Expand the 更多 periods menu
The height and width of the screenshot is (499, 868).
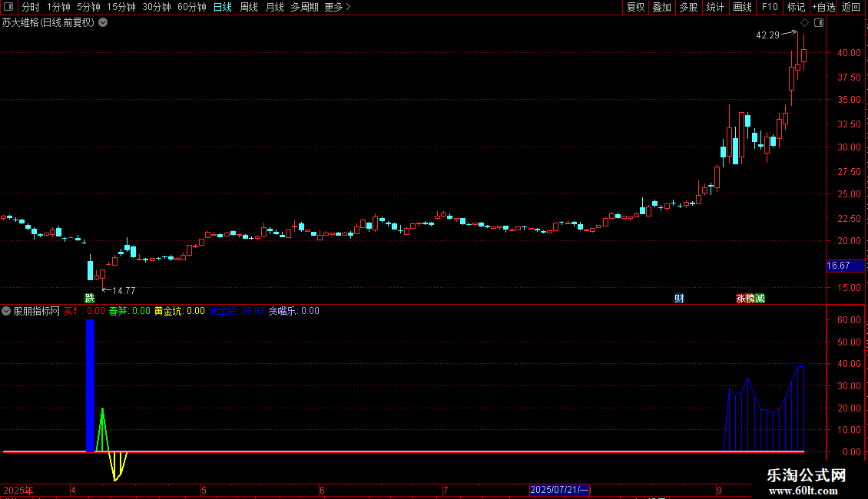click(x=337, y=7)
